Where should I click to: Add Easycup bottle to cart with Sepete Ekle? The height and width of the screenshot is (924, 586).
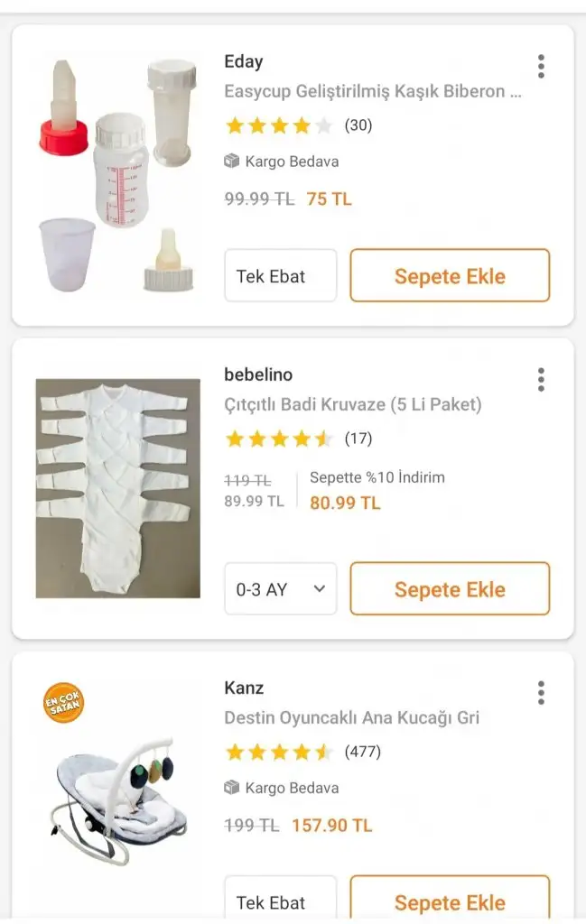tap(450, 276)
